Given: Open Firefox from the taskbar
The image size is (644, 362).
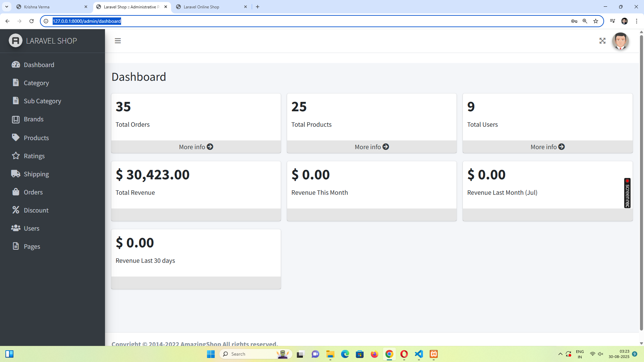Looking at the screenshot, I should [x=375, y=354].
